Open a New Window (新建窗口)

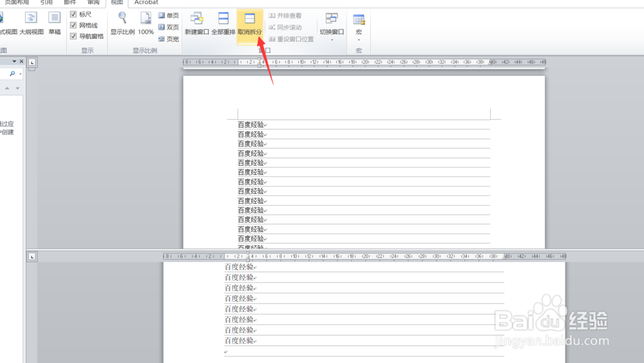click(196, 23)
